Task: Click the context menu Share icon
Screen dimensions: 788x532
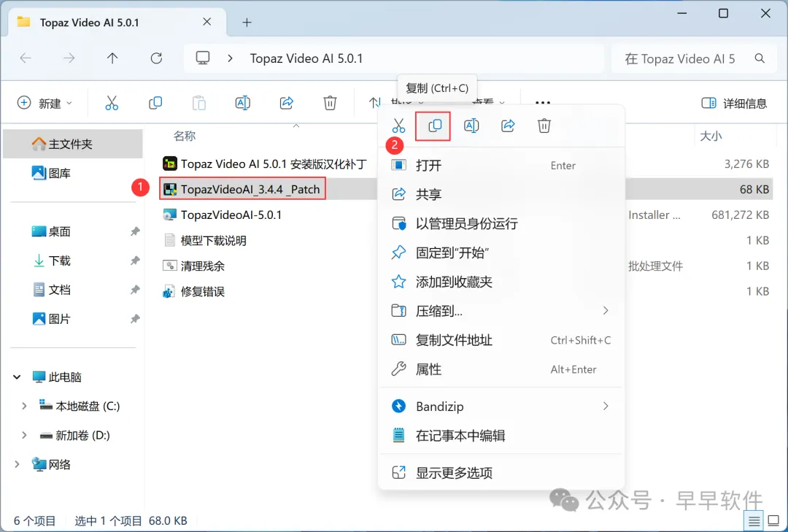Action: [508, 126]
